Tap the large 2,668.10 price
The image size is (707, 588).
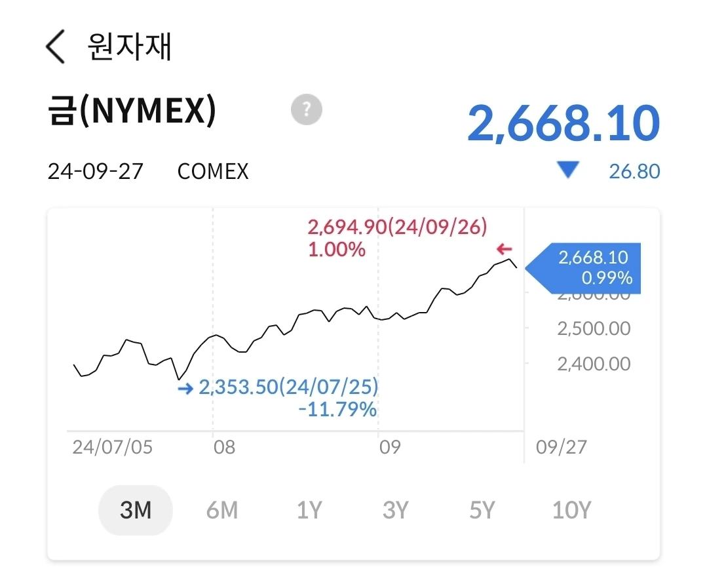tap(563, 124)
